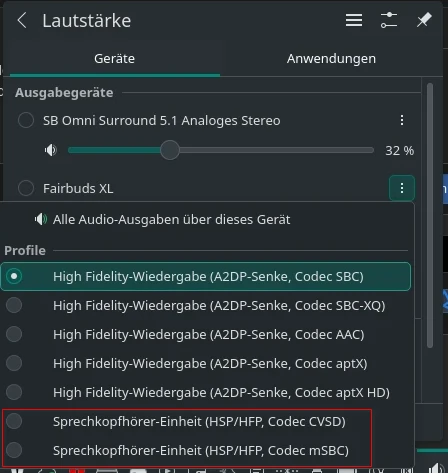448x473 pixels.
Task: Click the speaker icon next to Alle Audio-Ausgaben
Action: (x=41, y=219)
